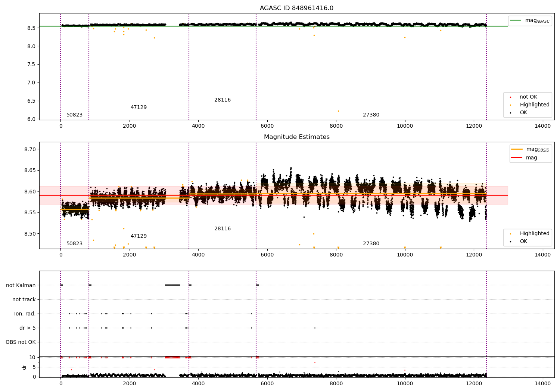Click the 'not track' row label
The height and width of the screenshot is (392, 560).
coord(24,300)
